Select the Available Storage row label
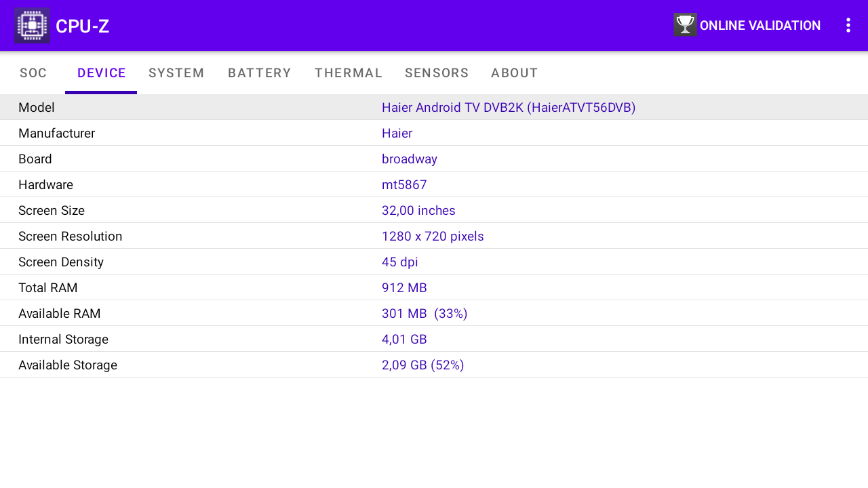The image size is (868, 488). 68,365
